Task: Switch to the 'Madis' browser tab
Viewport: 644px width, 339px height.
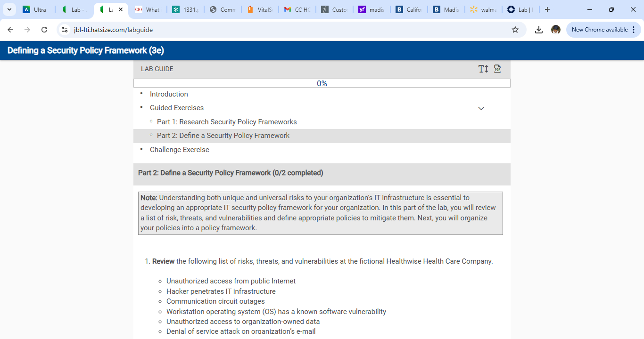Action: point(446,9)
